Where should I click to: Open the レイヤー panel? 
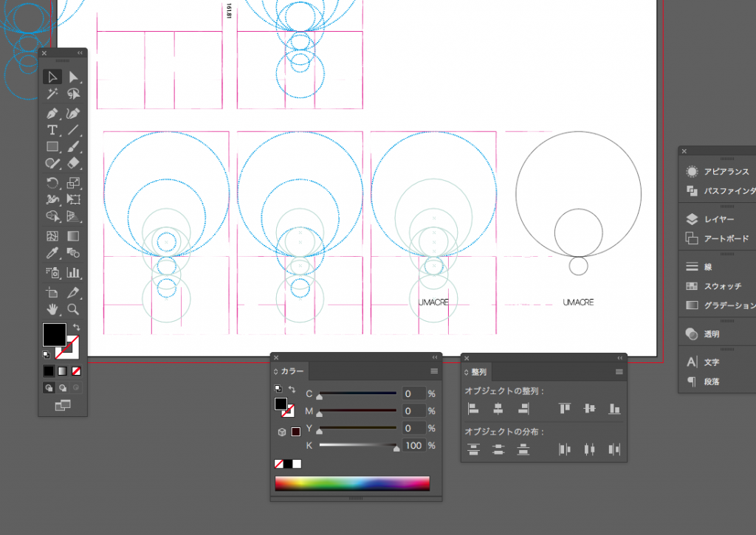click(718, 219)
